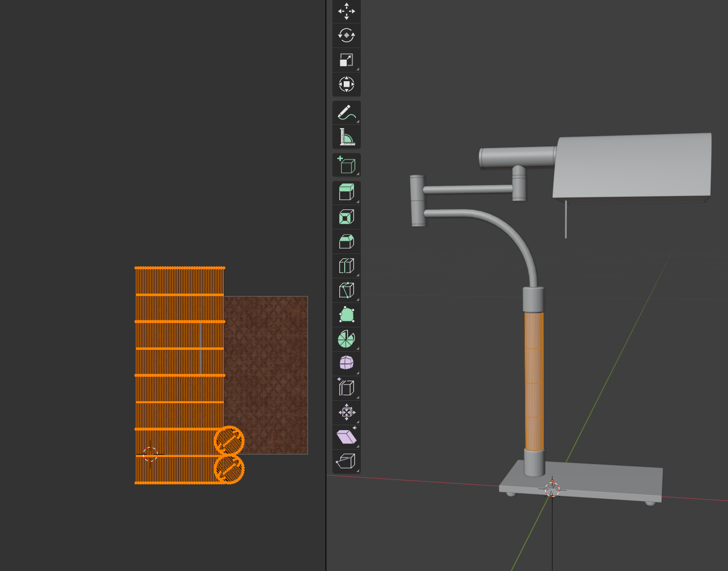
Task: Select the Move tool
Action: pos(347,11)
